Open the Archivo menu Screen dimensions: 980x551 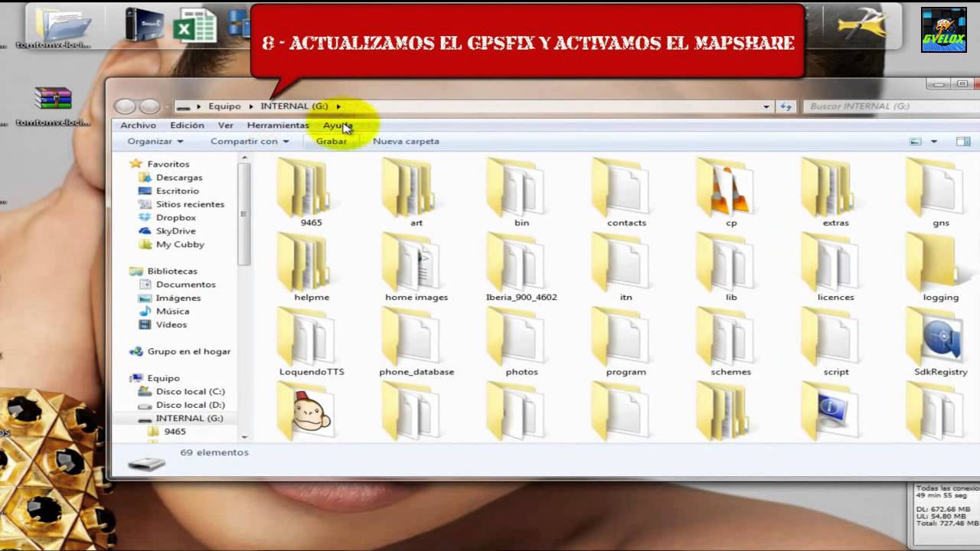click(x=138, y=125)
